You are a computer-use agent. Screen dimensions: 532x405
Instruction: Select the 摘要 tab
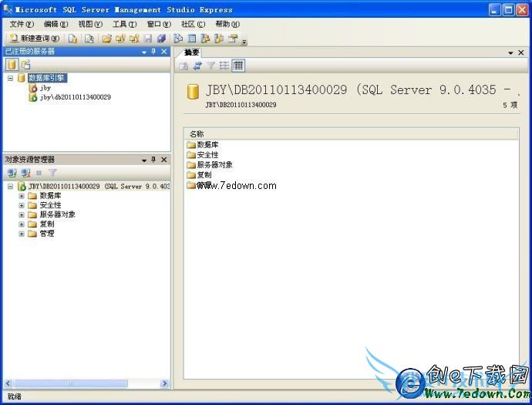pos(191,52)
